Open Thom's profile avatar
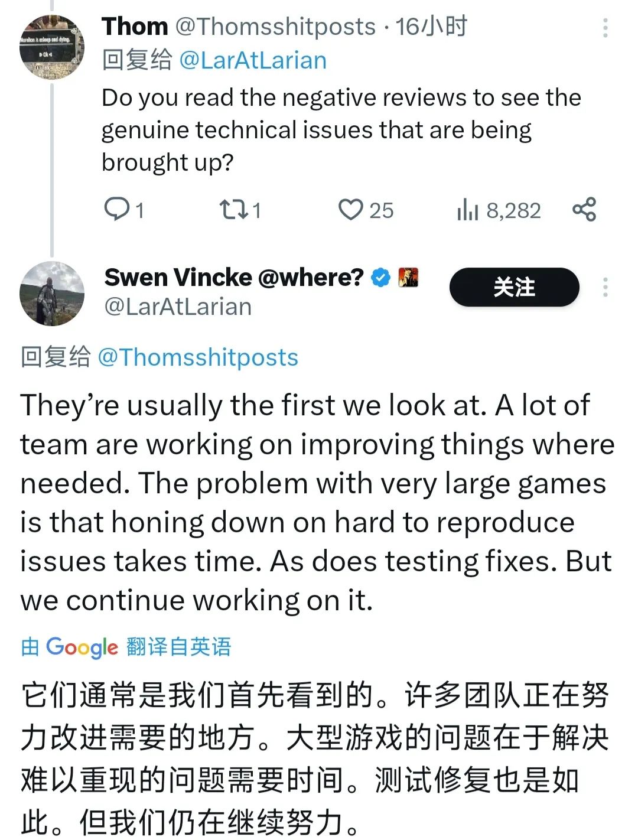The height and width of the screenshot is (840, 638). 52,48
